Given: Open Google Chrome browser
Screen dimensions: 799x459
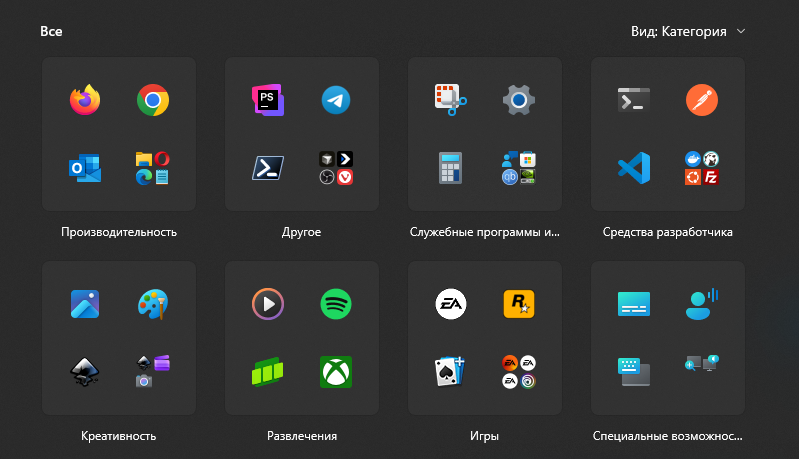Looking at the screenshot, I should click(153, 100).
